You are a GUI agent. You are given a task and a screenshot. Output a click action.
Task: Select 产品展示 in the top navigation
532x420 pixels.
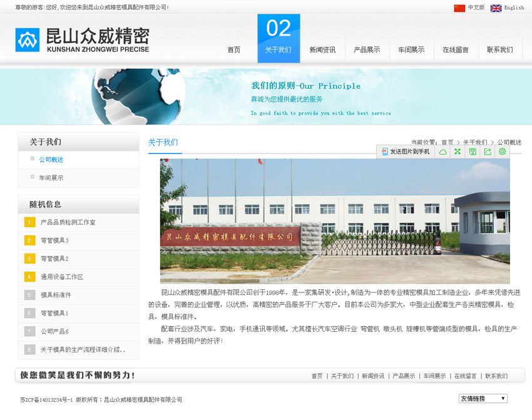(x=367, y=50)
